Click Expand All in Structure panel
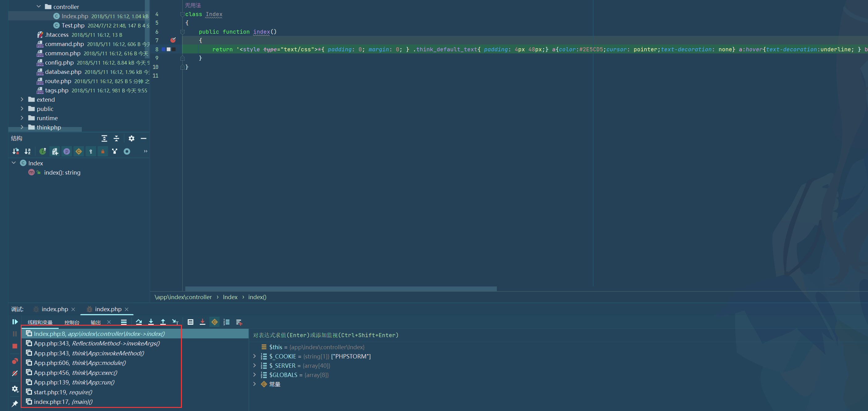The image size is (868, 411). pyautogui.click(x=104, y=138)
